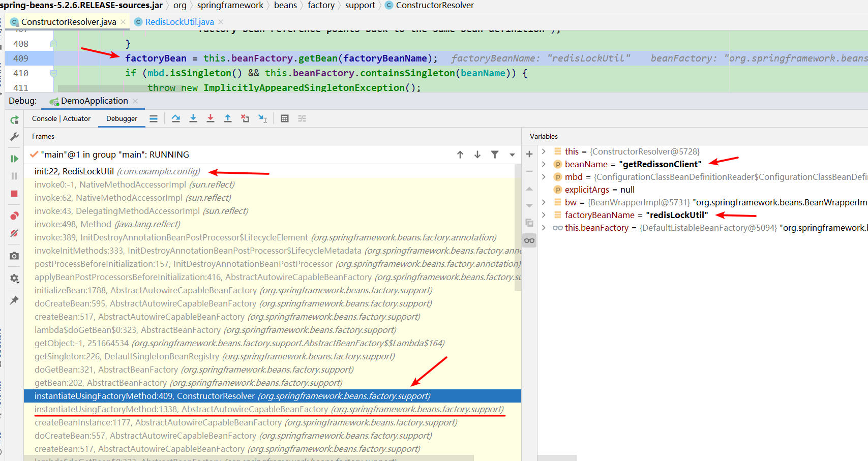Expand this.beanFactory variable node

545,227
